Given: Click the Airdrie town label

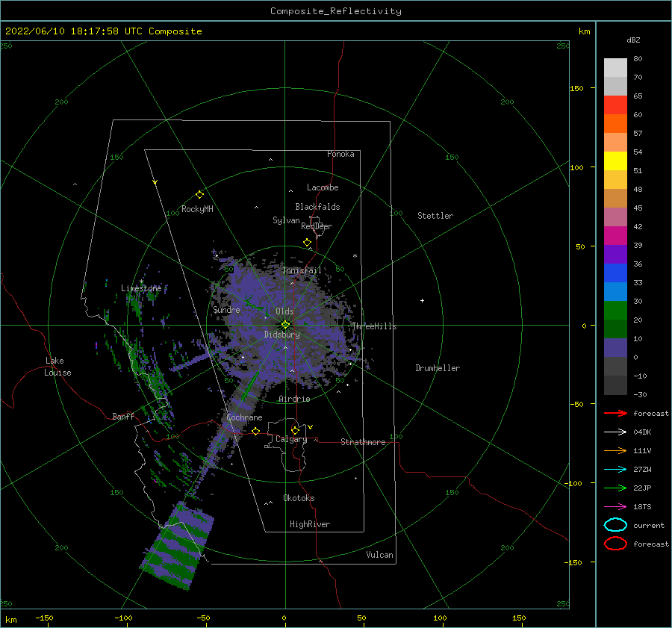Looking at the screenshot, I should coord(294,399).
